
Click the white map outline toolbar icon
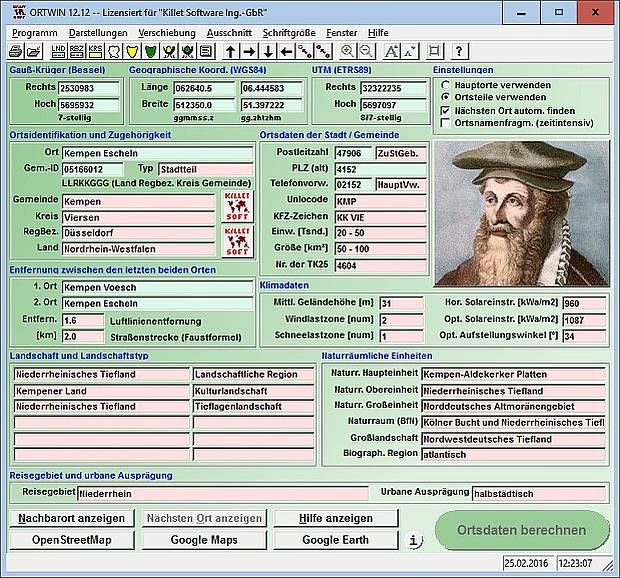[x=114, y=51]
